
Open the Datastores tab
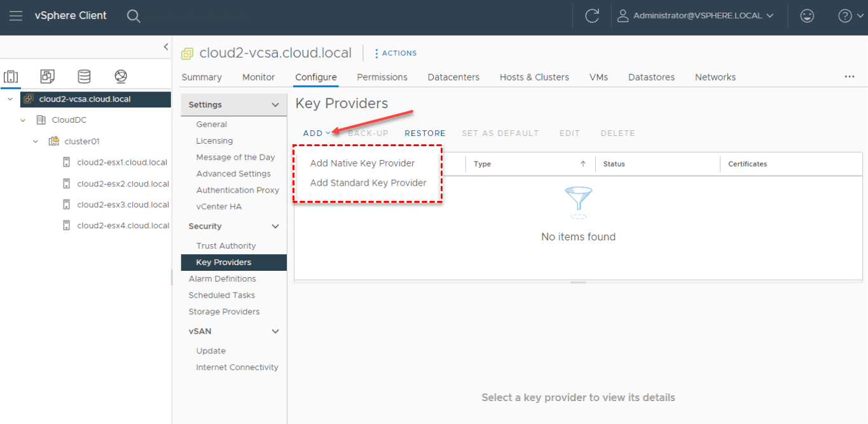coord(651,77)
